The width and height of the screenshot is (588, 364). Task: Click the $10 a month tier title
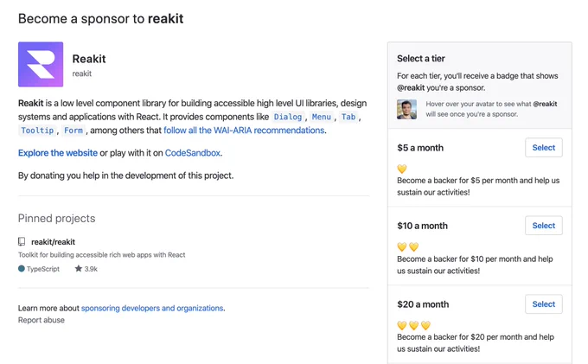click(x=422, y=226)
